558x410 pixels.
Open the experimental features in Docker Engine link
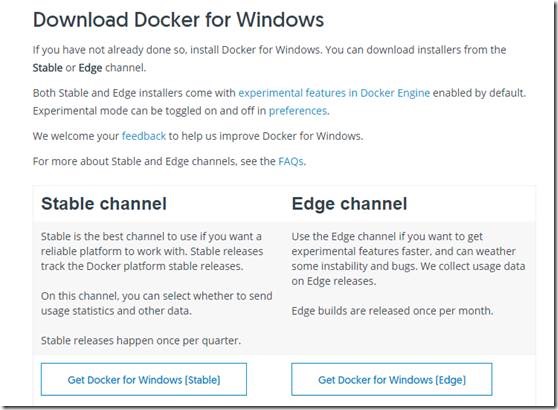click(x=334, y=93)
